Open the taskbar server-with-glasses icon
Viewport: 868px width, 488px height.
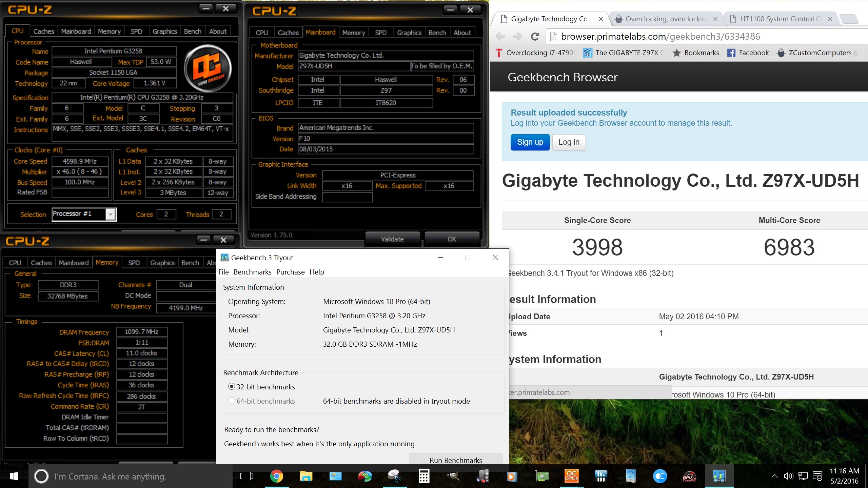click(x=483, y=476)
